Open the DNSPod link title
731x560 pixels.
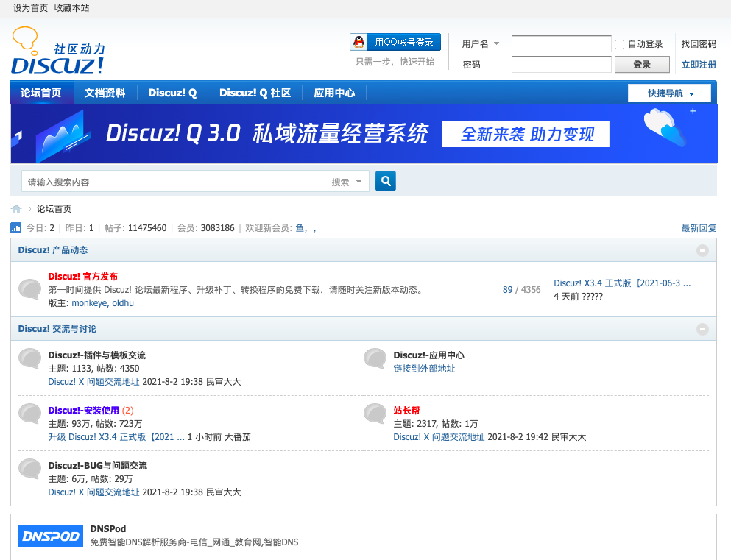pos(108,529)
